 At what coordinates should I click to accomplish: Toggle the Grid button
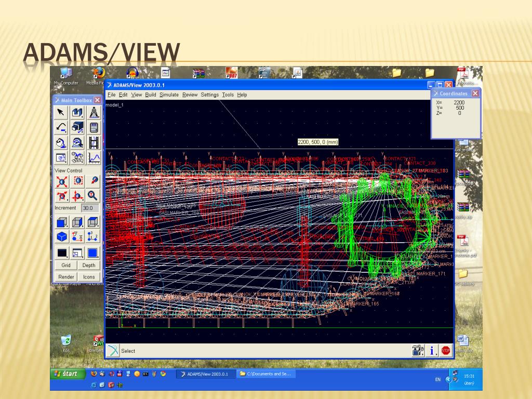(66, 265)
